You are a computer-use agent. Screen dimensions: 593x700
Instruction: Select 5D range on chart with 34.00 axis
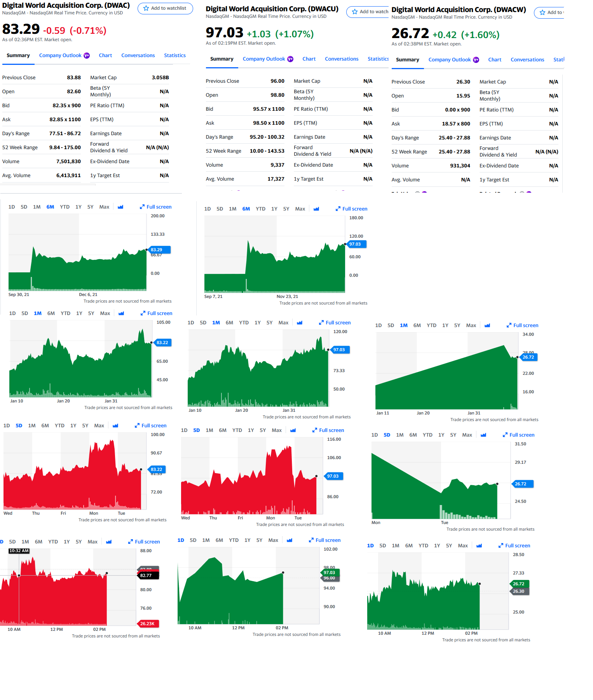(x=391, y=326)
